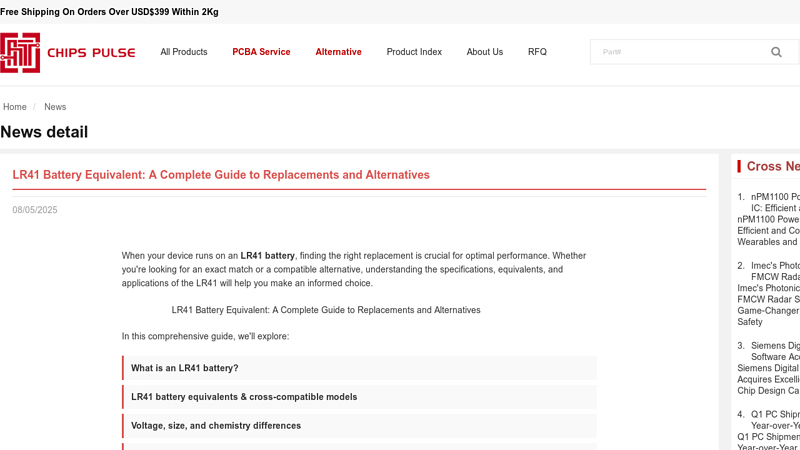Click the LR41 Battery Equivalent article title

pyautogui.click(x=221, y=175)
